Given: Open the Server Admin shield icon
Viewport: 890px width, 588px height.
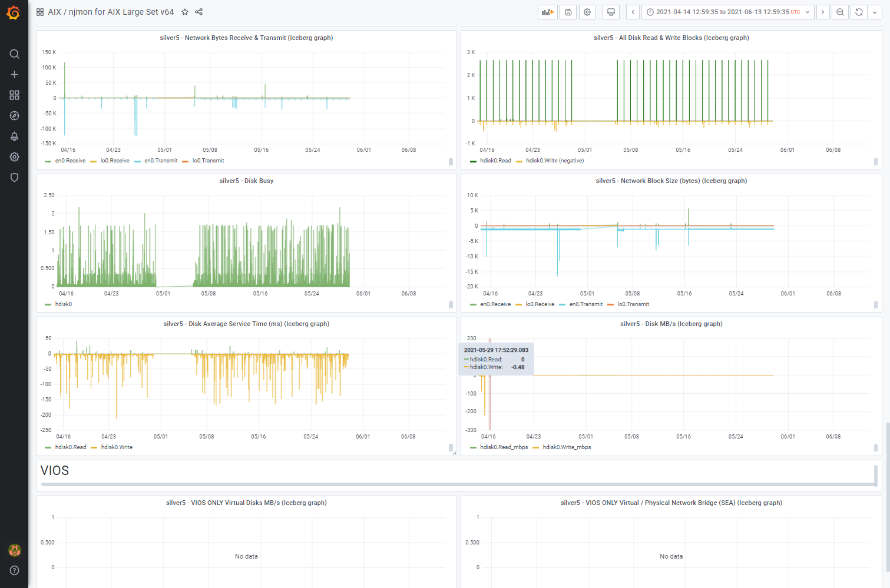Looking at the screenshot, I should point(14,178).
